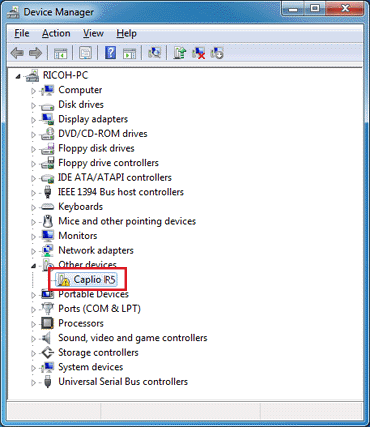Viewport: 370px width, 427px height.
Task: Click the Network adapters icon
Action: point(47,251)
